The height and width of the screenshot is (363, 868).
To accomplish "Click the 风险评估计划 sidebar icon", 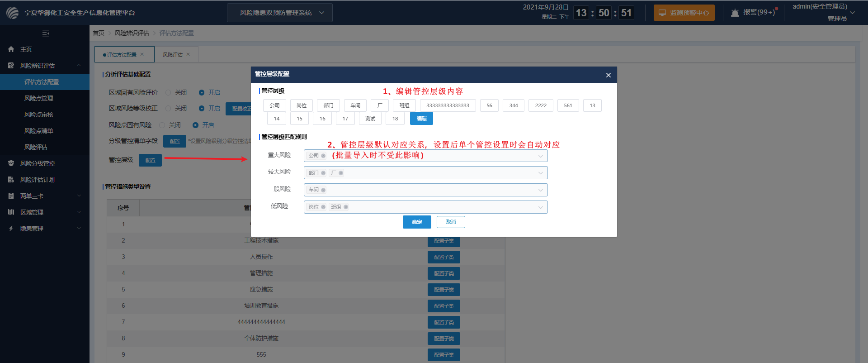I will click(x=11, y=180).
